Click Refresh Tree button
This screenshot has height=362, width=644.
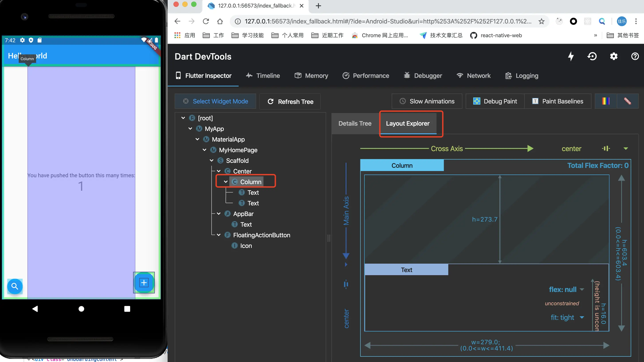290,101
